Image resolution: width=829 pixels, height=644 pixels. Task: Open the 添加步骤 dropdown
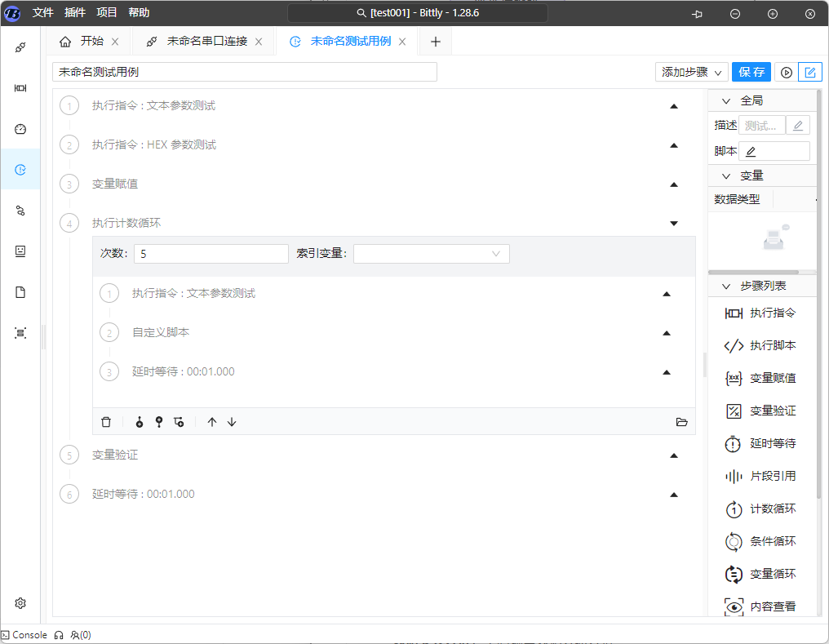691,72
